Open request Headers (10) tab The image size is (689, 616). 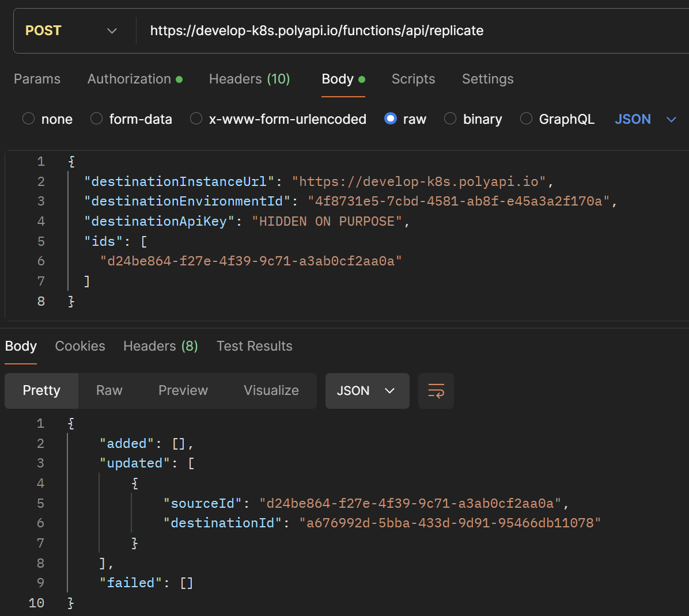[249, 79]
